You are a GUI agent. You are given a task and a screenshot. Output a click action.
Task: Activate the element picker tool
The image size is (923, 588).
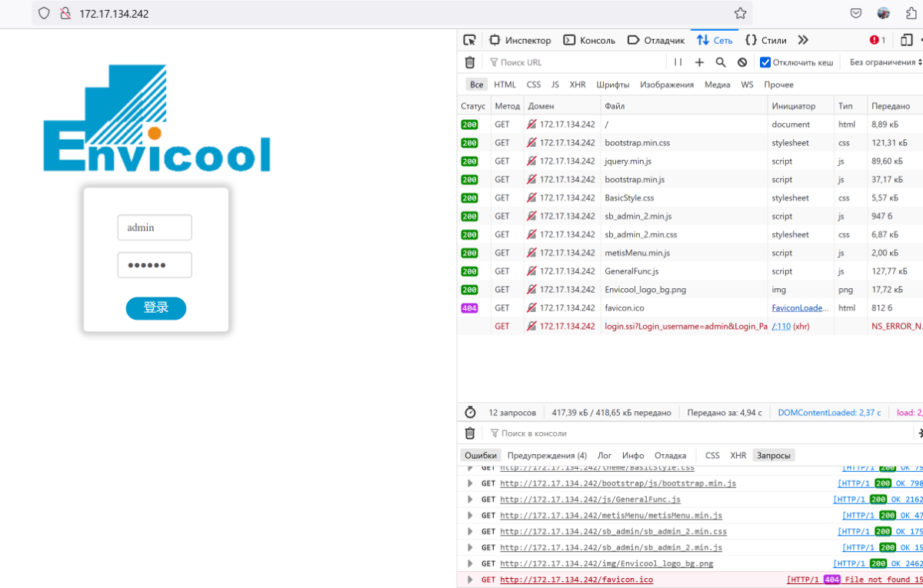coord(469,40)
